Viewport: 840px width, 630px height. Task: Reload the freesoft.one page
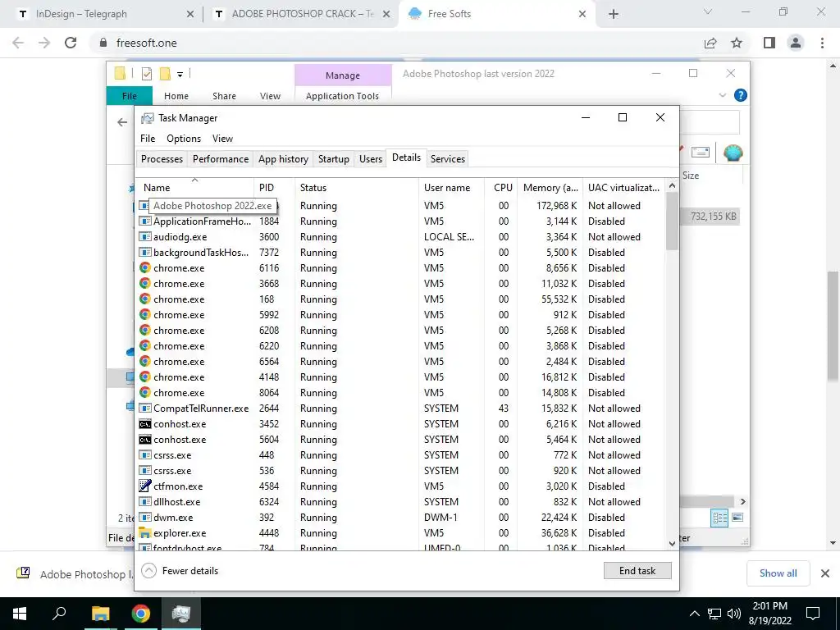(71, 43)
